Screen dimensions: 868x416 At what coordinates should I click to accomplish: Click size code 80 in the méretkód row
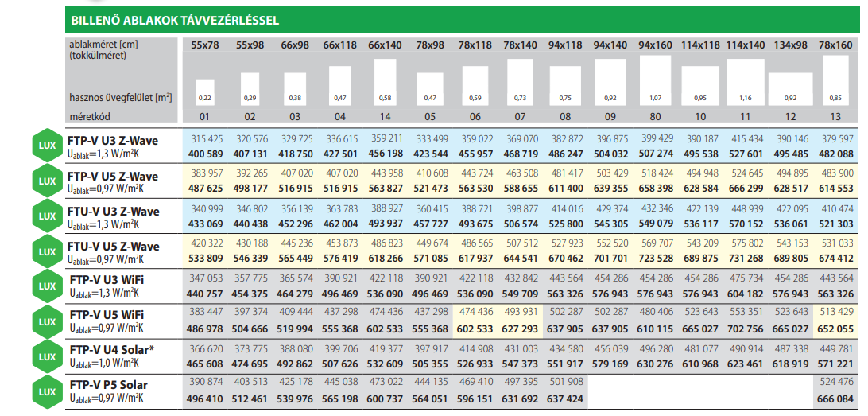click(655, 116)
